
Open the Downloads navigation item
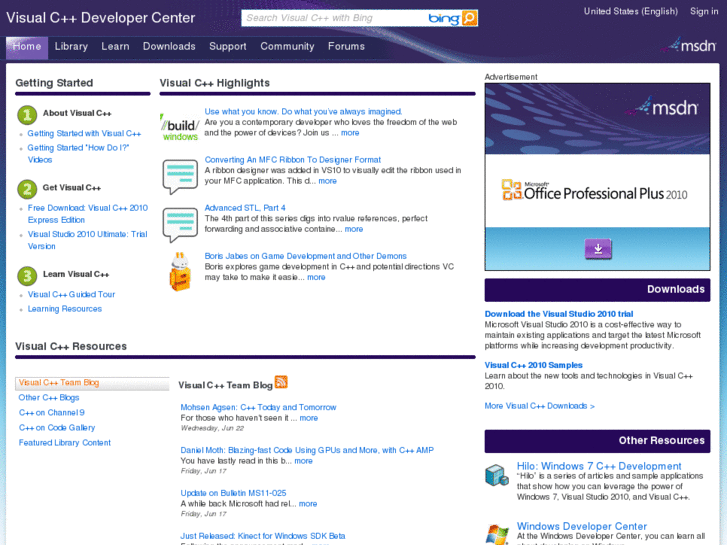(169, 46)
